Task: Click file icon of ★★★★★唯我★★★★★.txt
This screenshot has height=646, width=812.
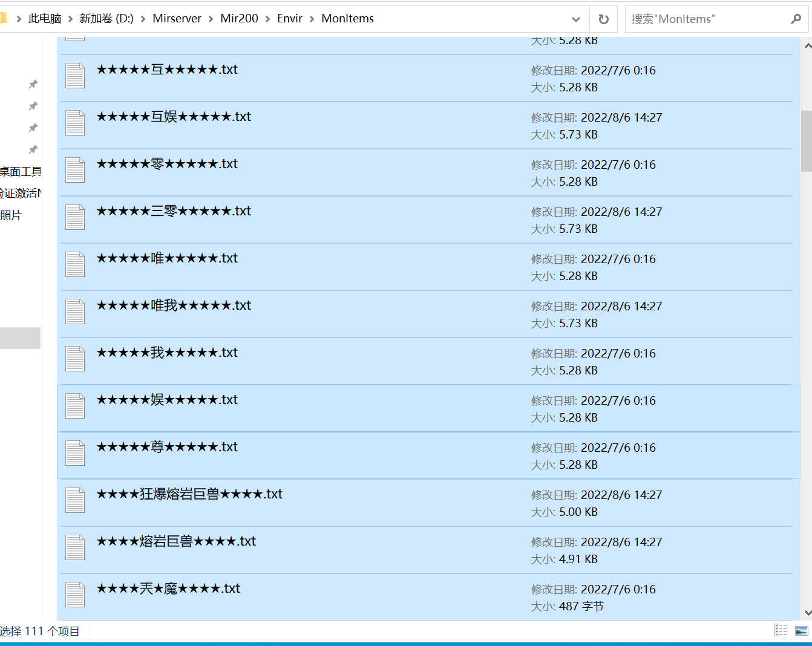Action: pos(75,312)
